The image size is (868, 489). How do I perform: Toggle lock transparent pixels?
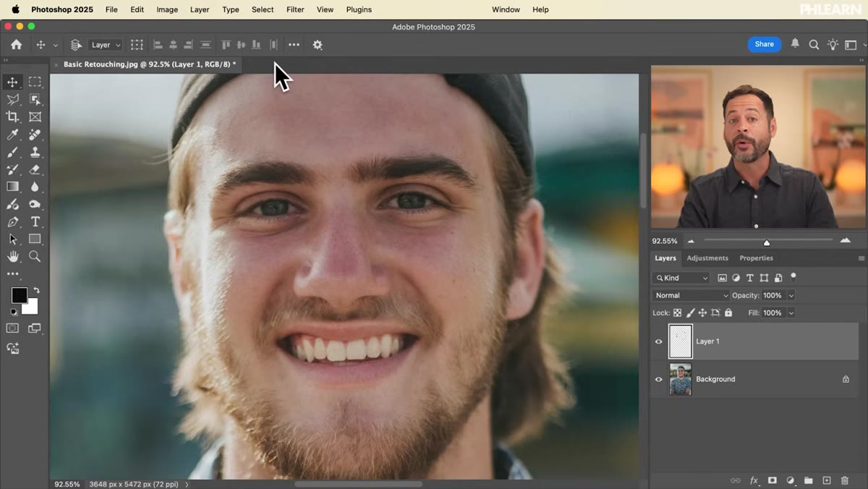tap(678, 312)
